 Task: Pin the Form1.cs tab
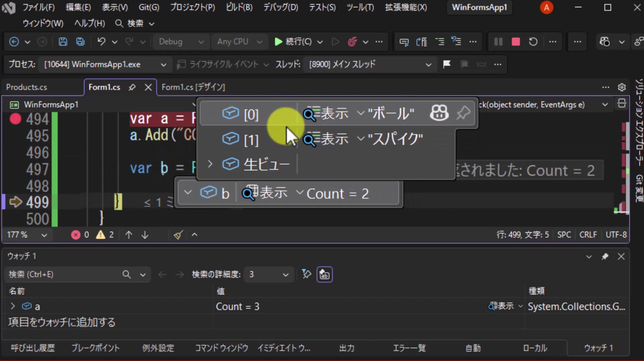[132, 87]
